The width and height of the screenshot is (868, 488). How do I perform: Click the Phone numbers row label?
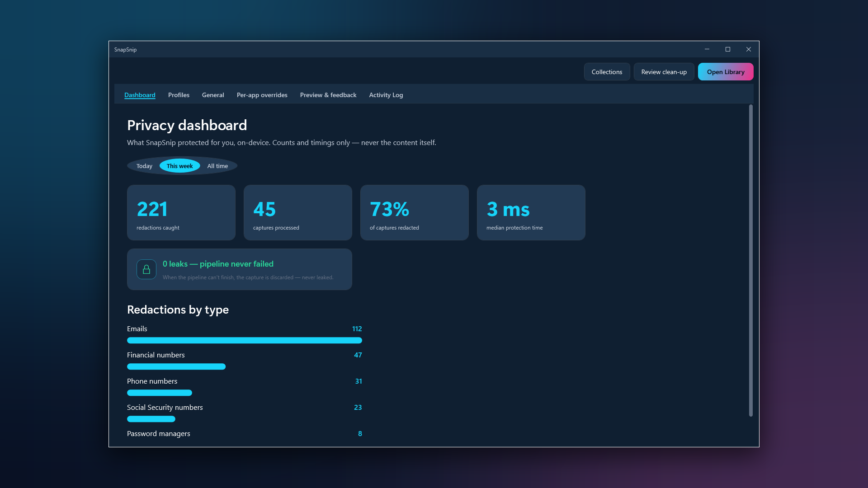tap(152, 381)
